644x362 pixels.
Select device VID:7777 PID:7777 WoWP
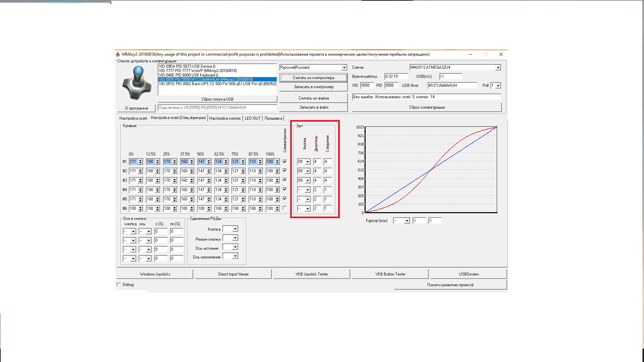click(x=217, y=71)
